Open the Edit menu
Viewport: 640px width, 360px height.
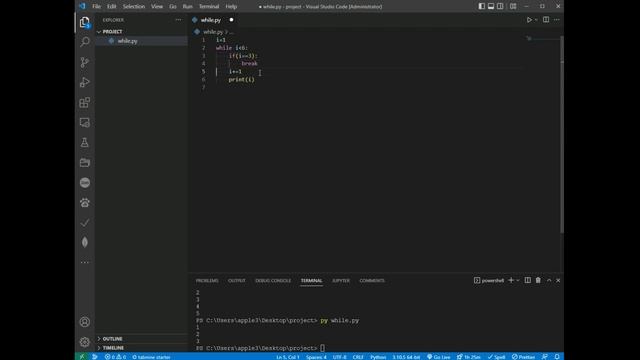pos(111,6)
